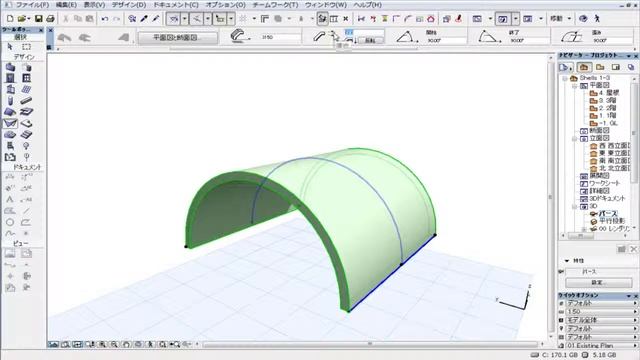640x360 pixels.
Task: Toggle the cursor snap button
Action: pyautogui.click(x=220, y=19)
